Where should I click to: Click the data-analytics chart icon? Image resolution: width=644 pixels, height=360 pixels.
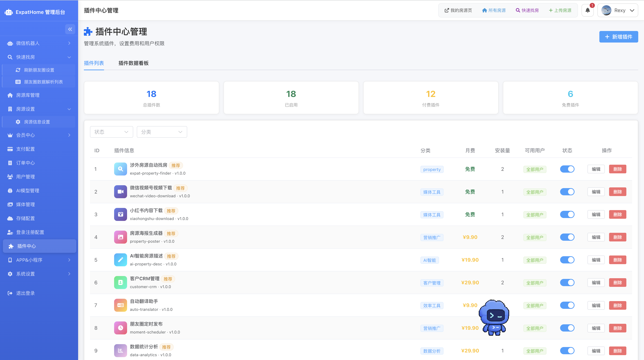pyautogui.click(x=120, y=351)
